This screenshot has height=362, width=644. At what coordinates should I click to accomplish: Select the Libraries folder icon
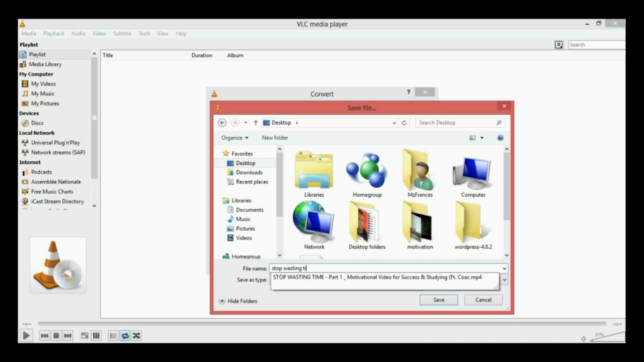click(314, 174)
